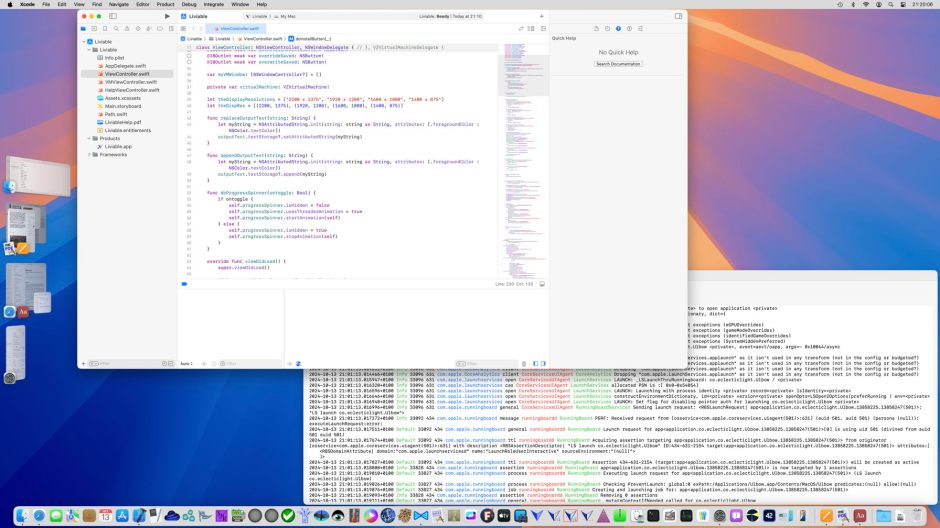Collapse the Liviable project root disclosure
Image resolution: width=940 pixels, height=528 pixels.
[x=84, y=42]
